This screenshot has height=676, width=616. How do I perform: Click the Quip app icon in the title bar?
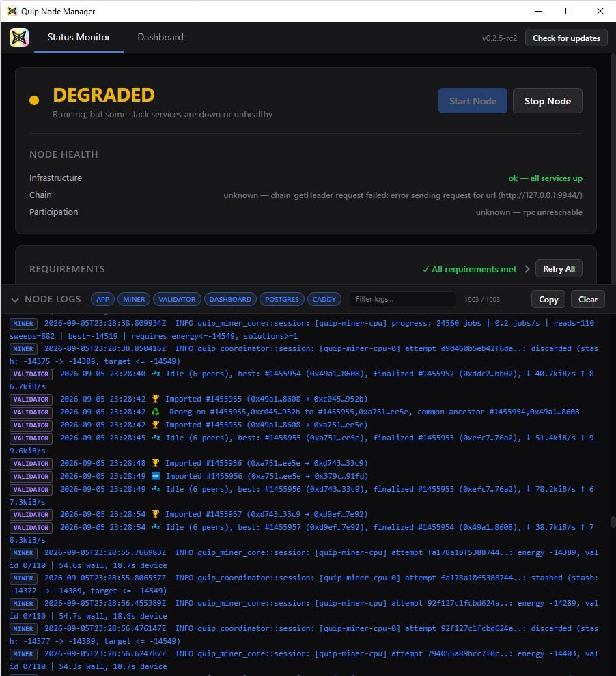point(12,11)
